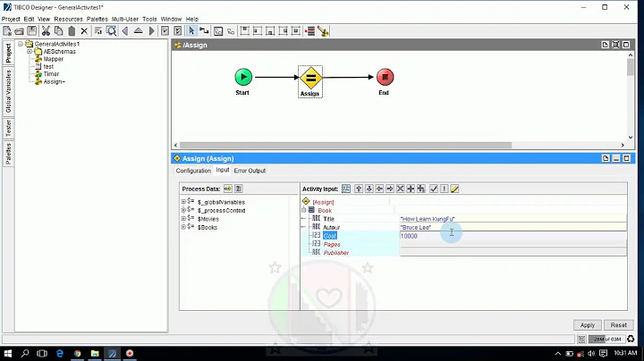Switch to the Configuration tab
Viewport: 644px width, 361px height.
tap(193, 171)
